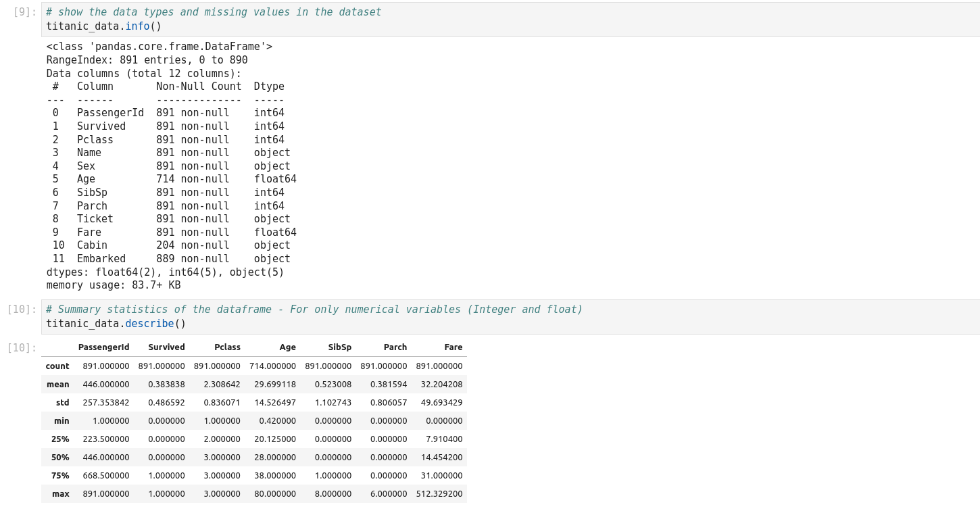Click the count row label
980x515 pixels.
57,366
